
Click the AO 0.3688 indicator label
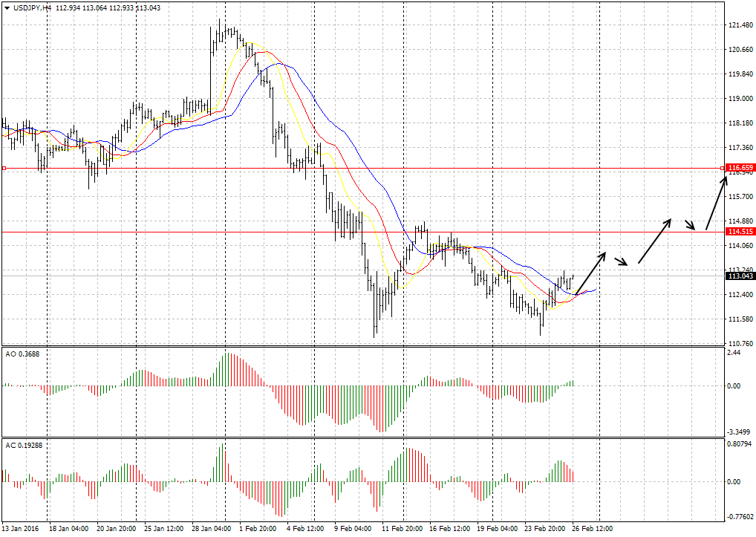point(22,354)
